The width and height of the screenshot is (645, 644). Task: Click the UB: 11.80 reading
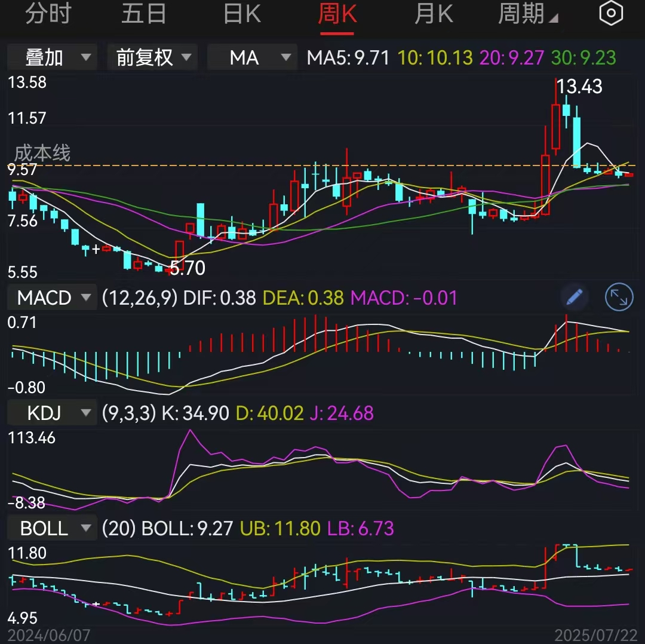pyautogui.click(x=280, y=528)
